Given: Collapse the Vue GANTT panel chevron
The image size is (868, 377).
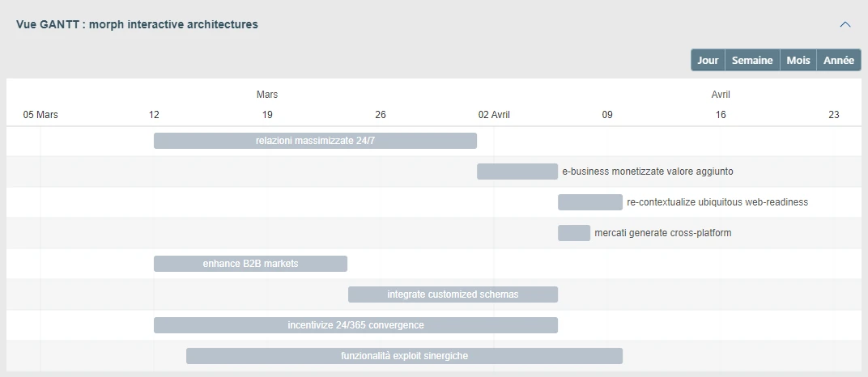Looking at the screenshot, I should pos(845,24).
